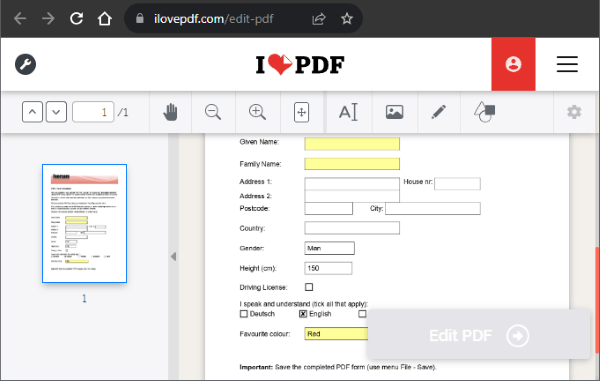Zoom in on the document

(257, 112)
